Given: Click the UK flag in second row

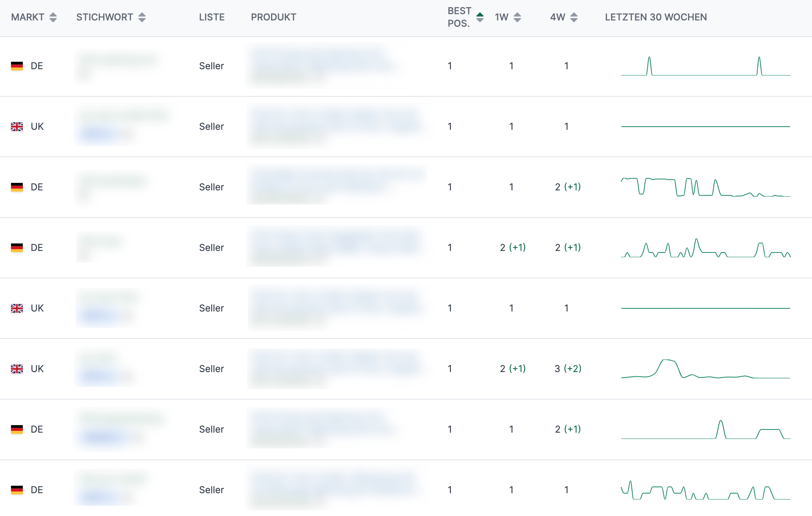Looking at the screenshot, I should 17,127.
